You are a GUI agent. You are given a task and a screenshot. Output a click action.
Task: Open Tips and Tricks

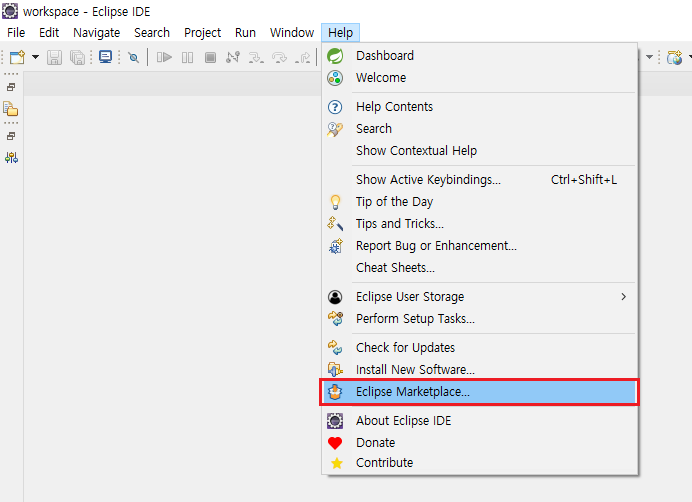coord(479,224)
